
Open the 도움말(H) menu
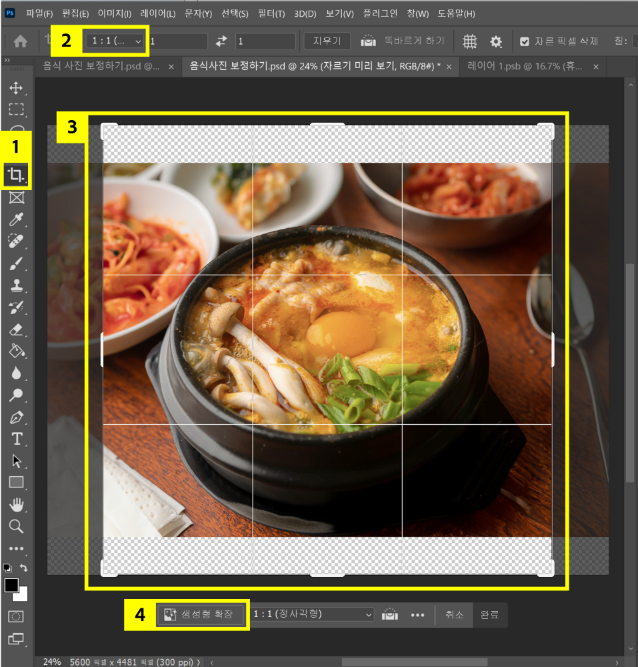(x=456, y=14)
